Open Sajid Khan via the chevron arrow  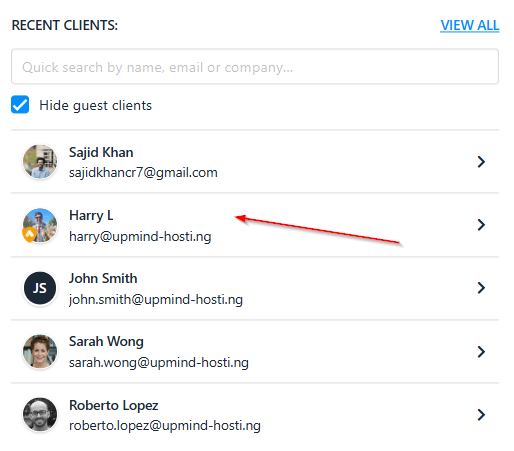(x=481, y=162)
